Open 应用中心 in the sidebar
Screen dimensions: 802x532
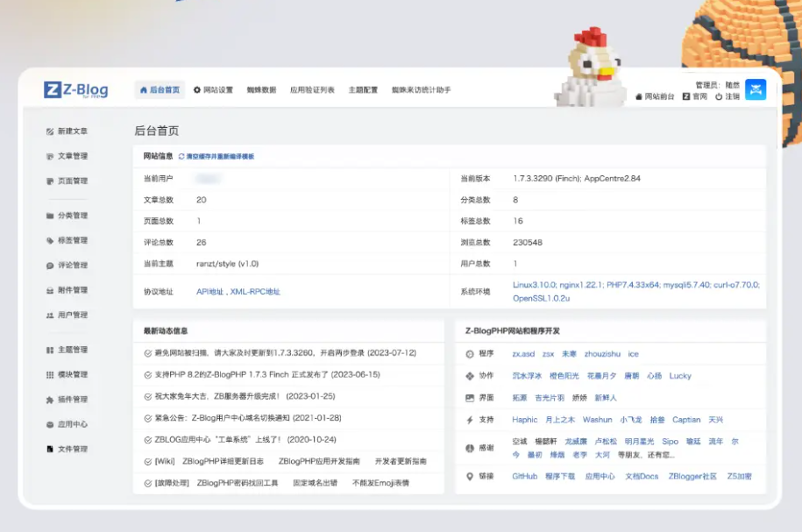(67, 424)
